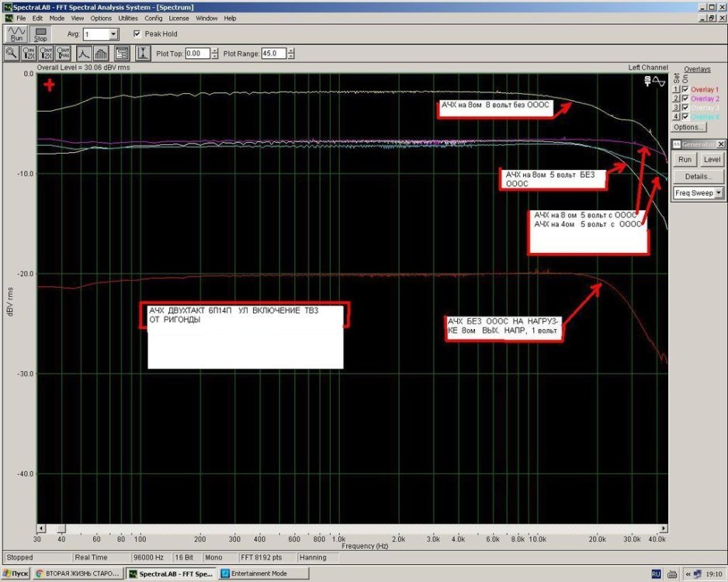Screen dimensions: 728x582
Task: Click the zoom Out 2X icon
Action: pos(47,54)
